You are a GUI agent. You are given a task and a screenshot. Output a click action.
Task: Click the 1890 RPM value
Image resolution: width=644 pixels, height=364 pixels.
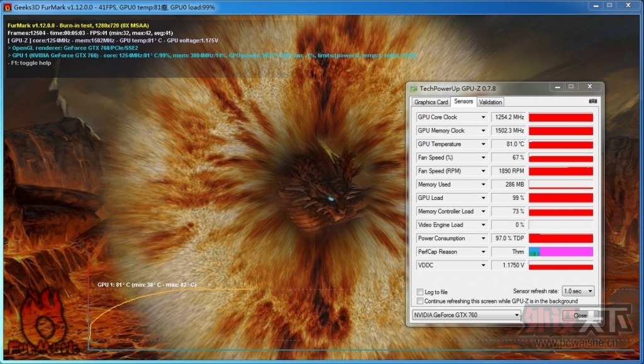[508, 171]
